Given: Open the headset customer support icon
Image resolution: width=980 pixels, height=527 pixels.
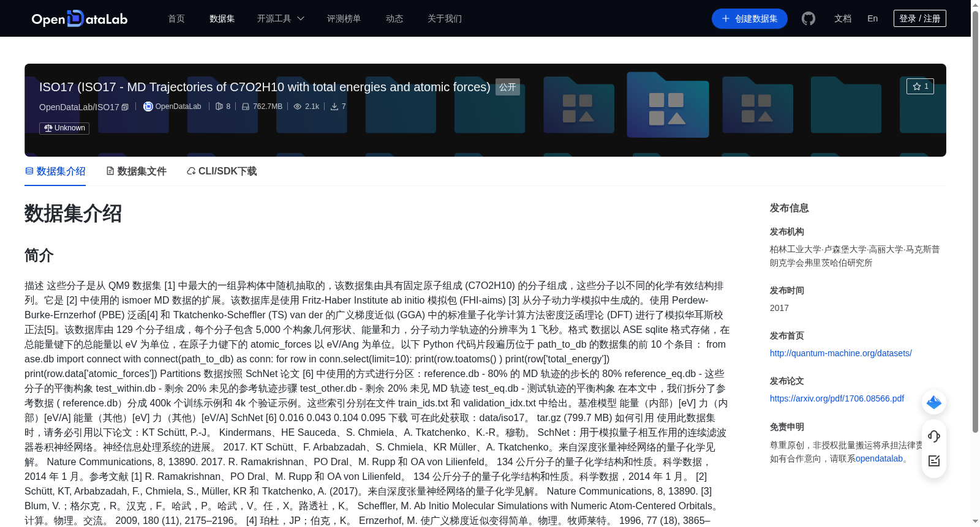Looking at the screenshot, I should 934,436.
